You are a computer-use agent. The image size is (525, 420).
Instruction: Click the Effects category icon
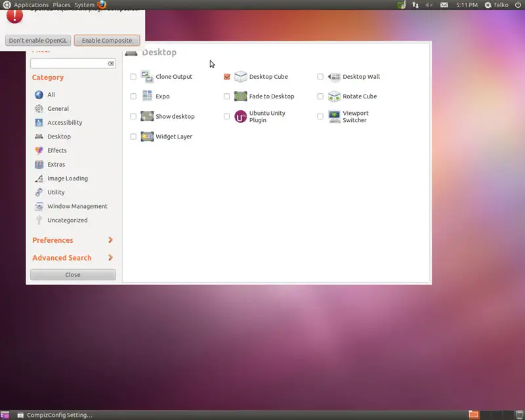[39, 150]
